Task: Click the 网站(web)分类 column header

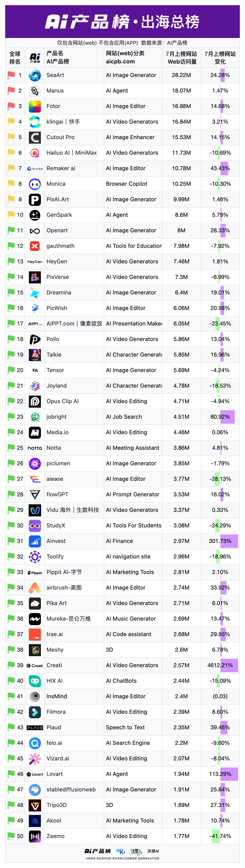Action: coord(125,57)
